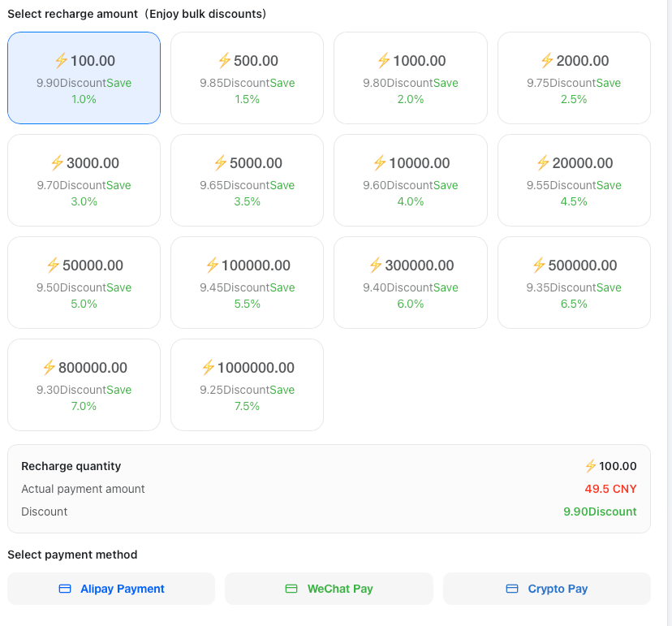The height and width of the screenshot is (626, 672).
Task: Select the 5000.00 recharge card
Action: 248,180
